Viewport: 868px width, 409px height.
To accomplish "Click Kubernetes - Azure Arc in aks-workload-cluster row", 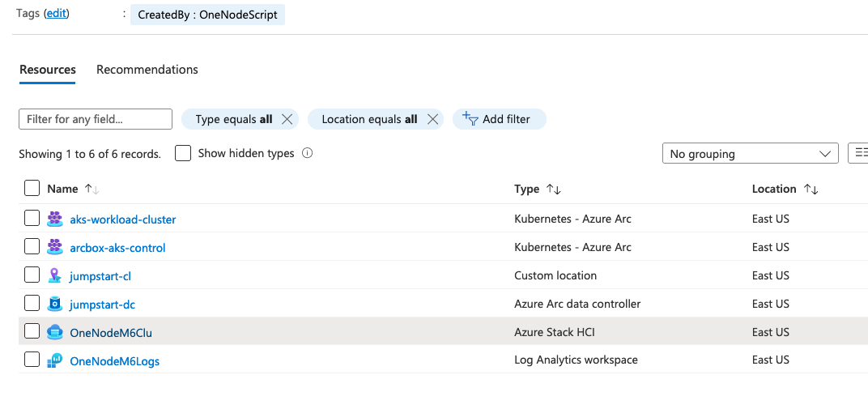I will click(572, 219).
